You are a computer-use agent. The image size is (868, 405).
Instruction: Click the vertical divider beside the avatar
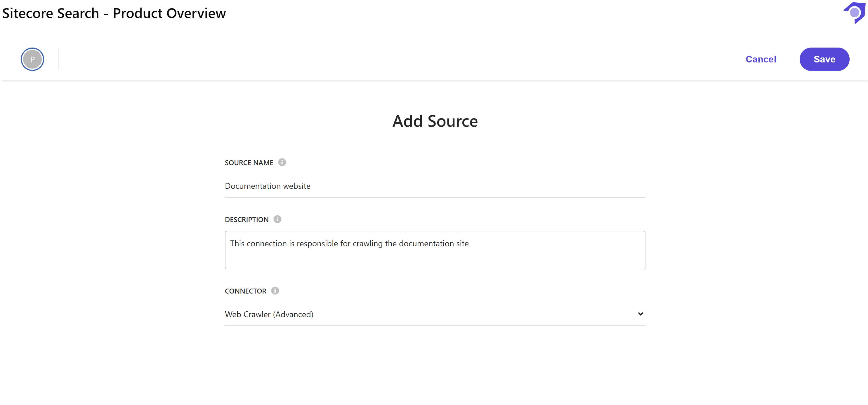click(x=58, y=59)
